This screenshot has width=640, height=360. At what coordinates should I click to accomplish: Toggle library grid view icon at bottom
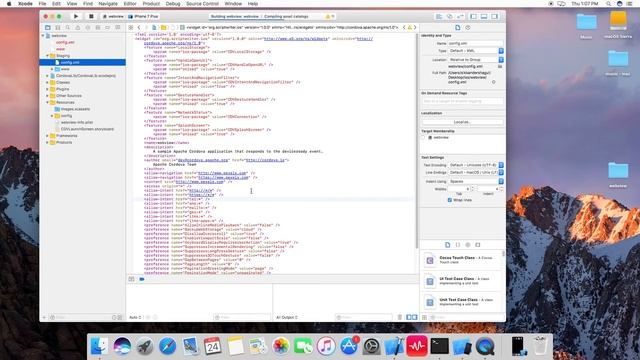click(x=424, y=317)
